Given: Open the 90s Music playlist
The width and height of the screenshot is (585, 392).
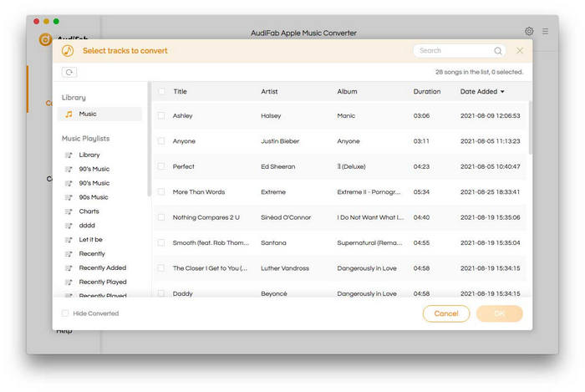Looking at the screenshot, I should click(x=94, y=197).
